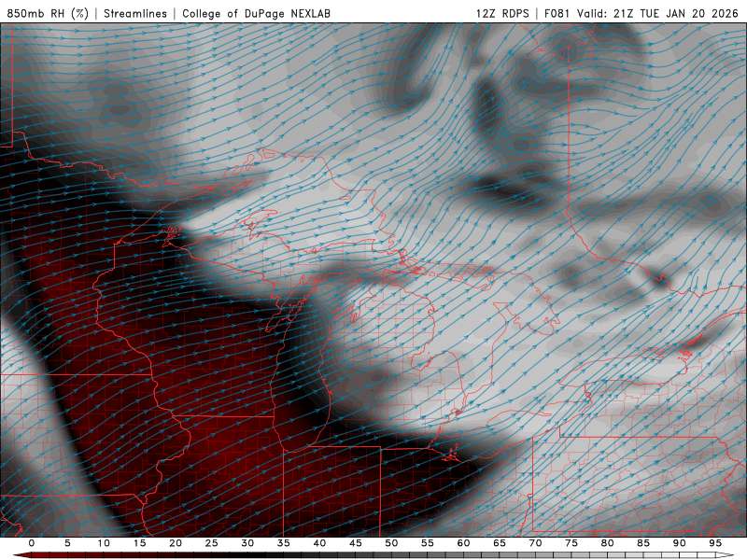
Task: Click the '20' label on color scale
Action: [x=176, y=543]
